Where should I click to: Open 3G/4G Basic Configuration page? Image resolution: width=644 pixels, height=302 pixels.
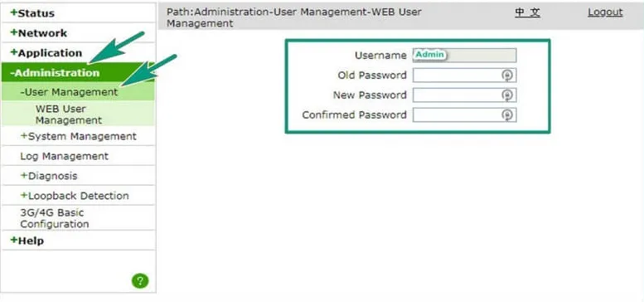coord(55,218)
